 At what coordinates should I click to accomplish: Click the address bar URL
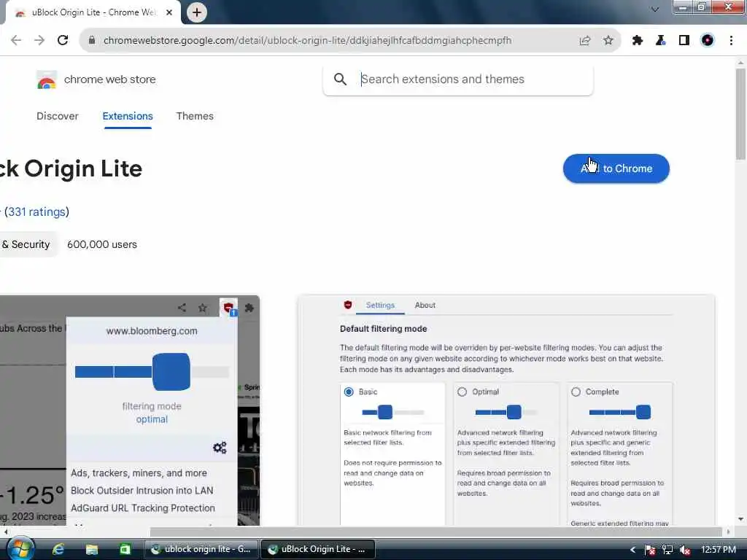(307, 41)
